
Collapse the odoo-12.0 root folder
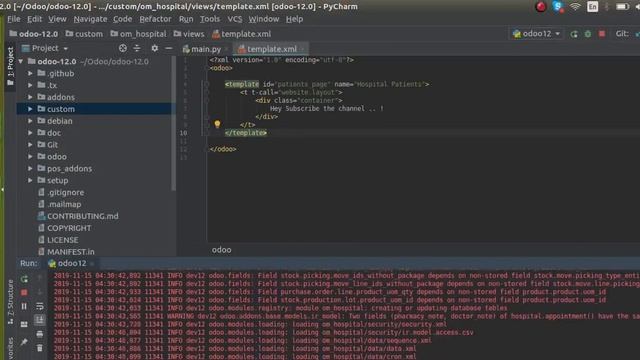pyautogui.click(x=21, y=62)
